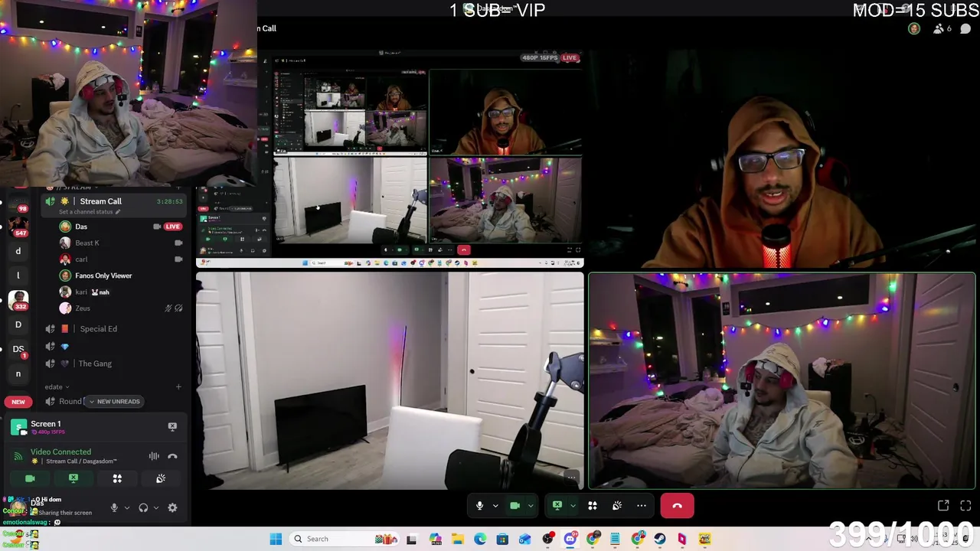The width and height of the screenshot is (980, 551).
Task: Open server with 547 badge
Action: tap(18, 227)
